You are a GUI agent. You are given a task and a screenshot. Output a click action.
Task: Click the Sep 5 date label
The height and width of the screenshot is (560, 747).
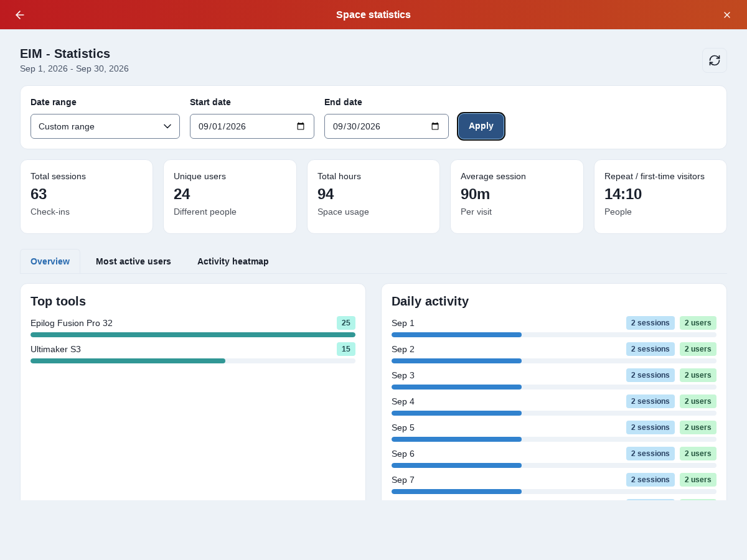tap(403, 427)
